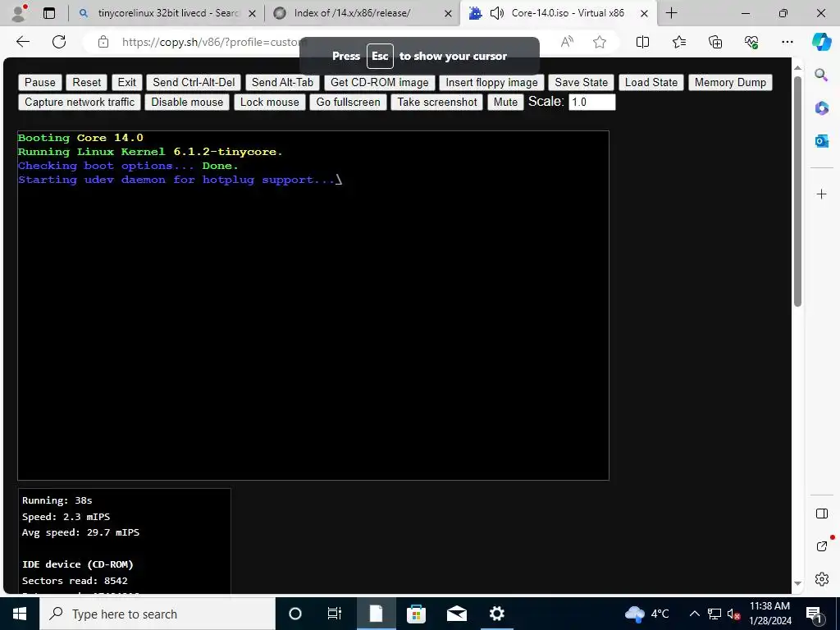The image size is (840, 630).
Task: Open Browser essentials heart icon
Action: pos(751,42)
